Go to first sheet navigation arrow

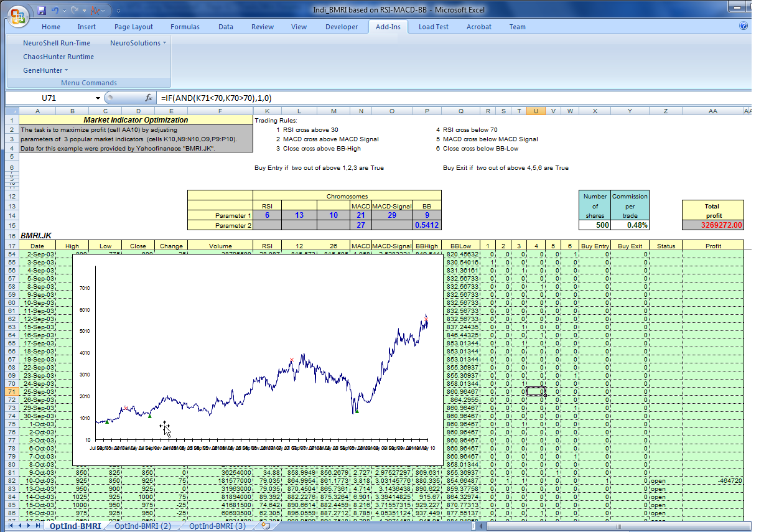coord(10,526)
